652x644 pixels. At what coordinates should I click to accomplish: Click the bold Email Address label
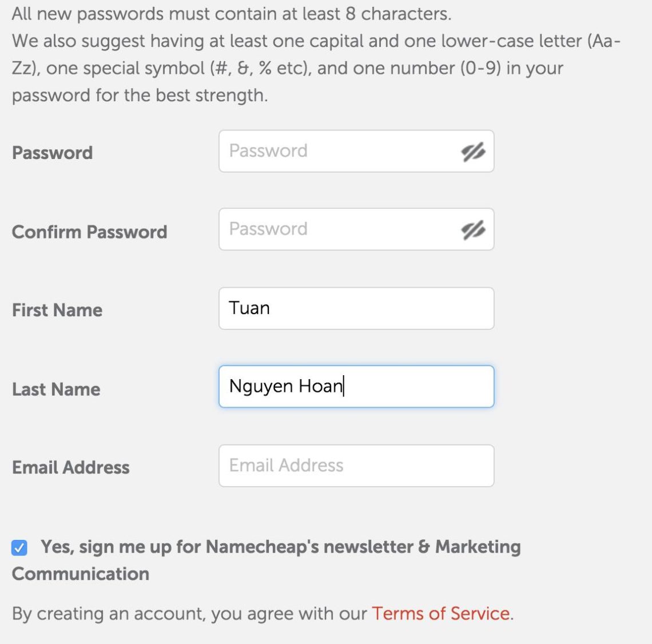click(x=71, y=467)
